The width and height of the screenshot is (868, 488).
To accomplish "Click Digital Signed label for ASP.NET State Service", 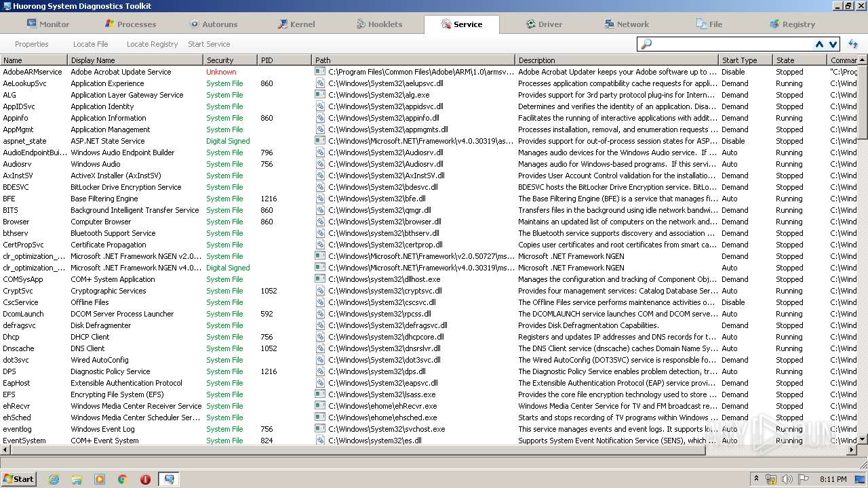I will coord(228,141).
